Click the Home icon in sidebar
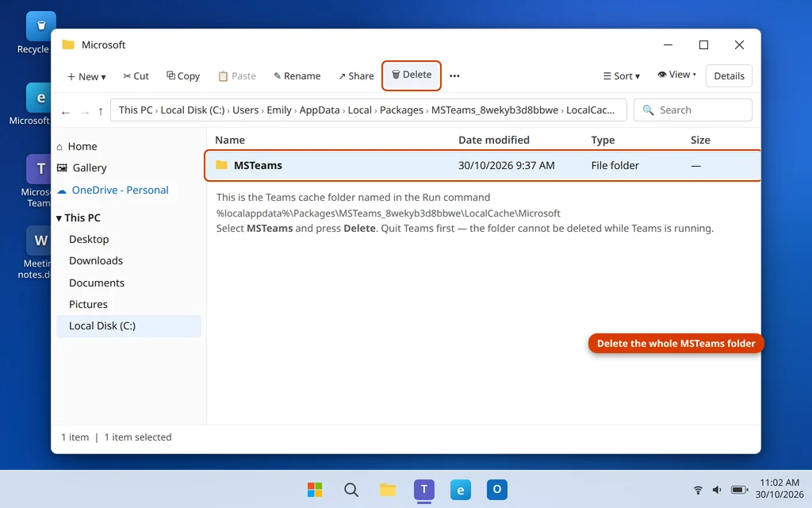The height and width of the screenshot is (508, 812). [59, 147]
